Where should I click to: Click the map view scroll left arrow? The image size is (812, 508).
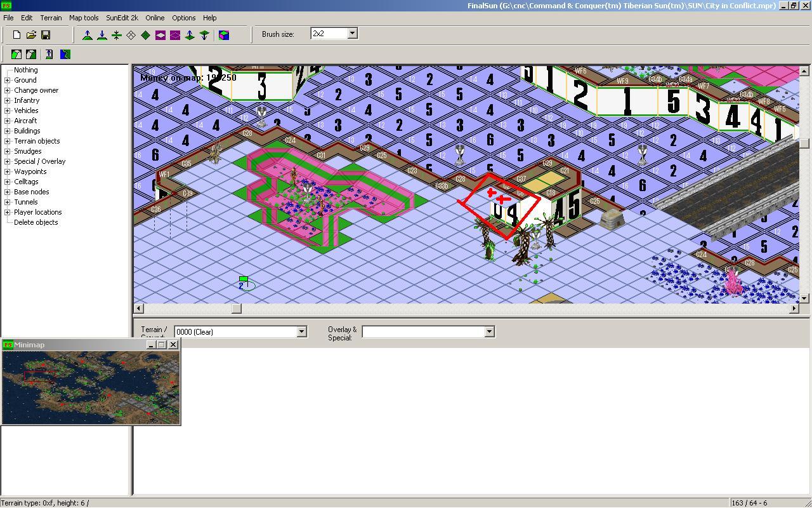139,308
